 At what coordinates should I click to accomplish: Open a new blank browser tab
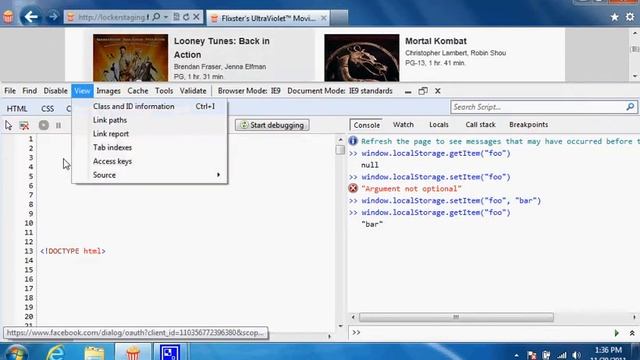click(339, 18)
